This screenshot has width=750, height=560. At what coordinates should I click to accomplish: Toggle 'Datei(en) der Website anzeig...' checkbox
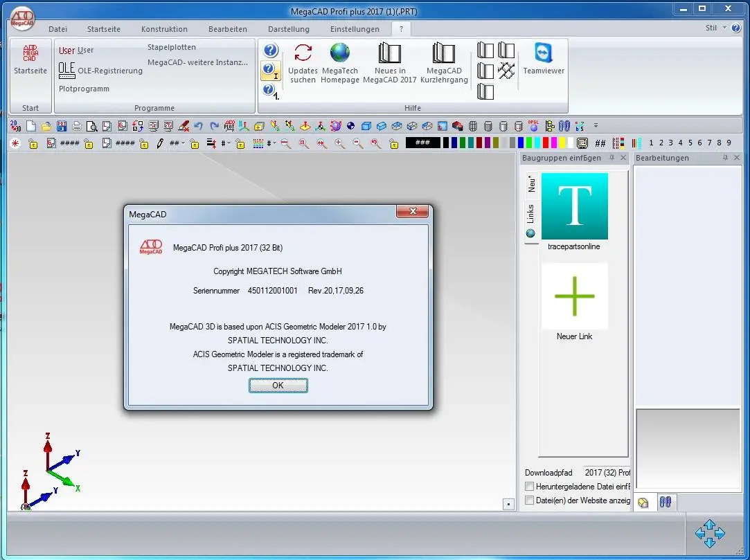[530, 500]
